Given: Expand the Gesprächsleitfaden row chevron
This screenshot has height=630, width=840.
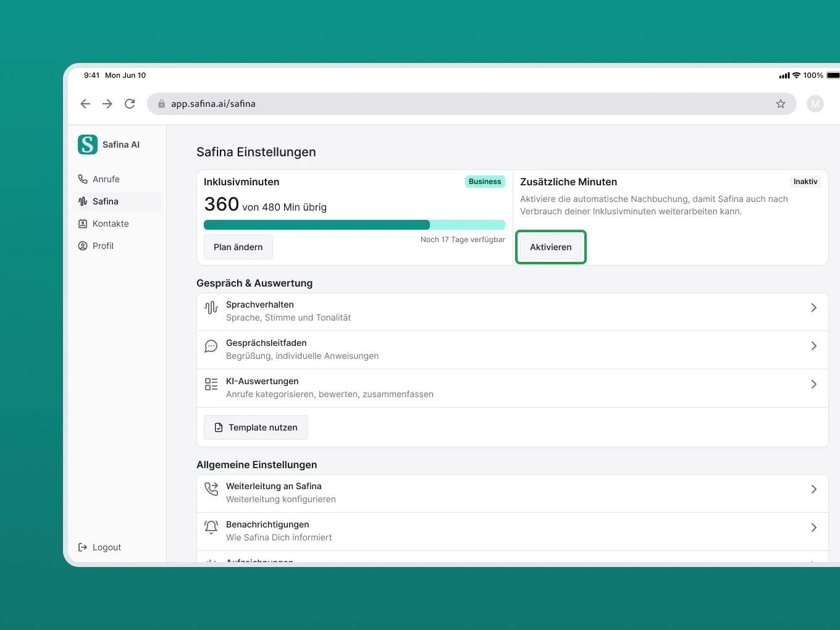Looking at the screenshot, I should 813,346.
